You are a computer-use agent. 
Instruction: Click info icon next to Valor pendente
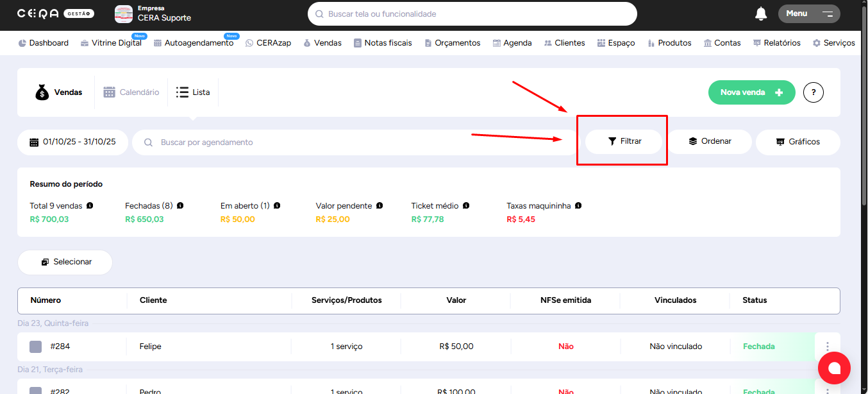coord(380,206)
